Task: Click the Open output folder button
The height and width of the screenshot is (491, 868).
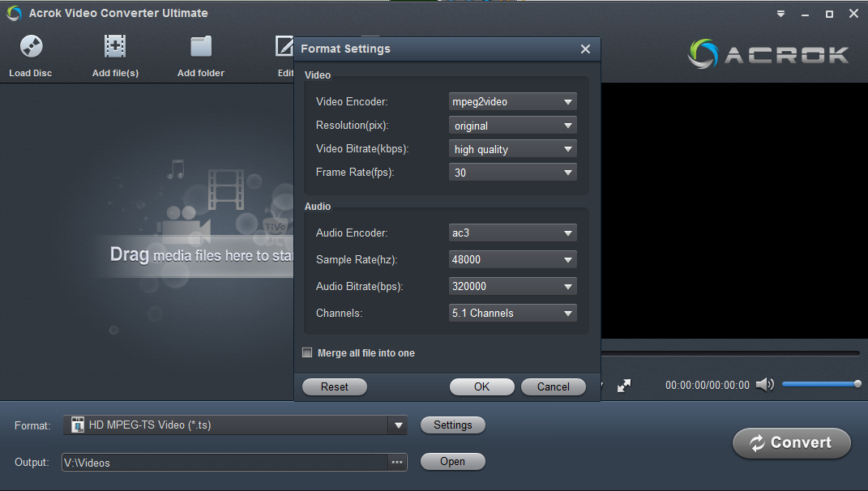Action: [453, 462]
